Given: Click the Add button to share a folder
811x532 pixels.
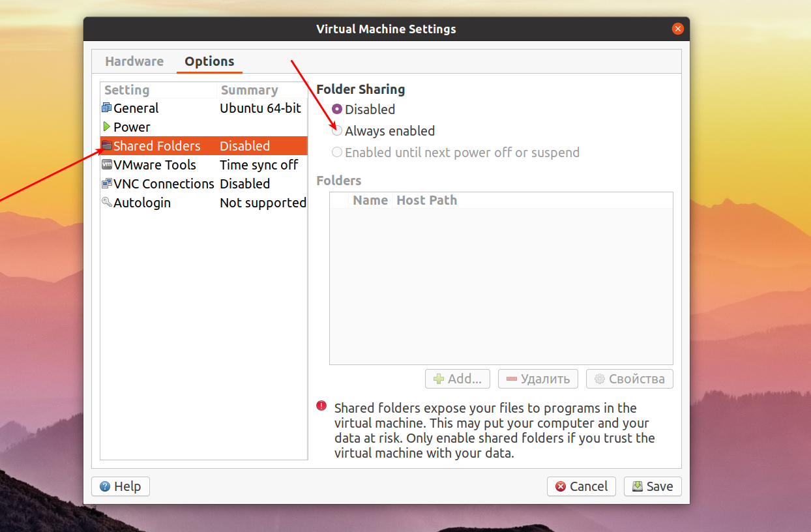Looking at the screenshot, I should pyautogui.click(x=457, y=379).
